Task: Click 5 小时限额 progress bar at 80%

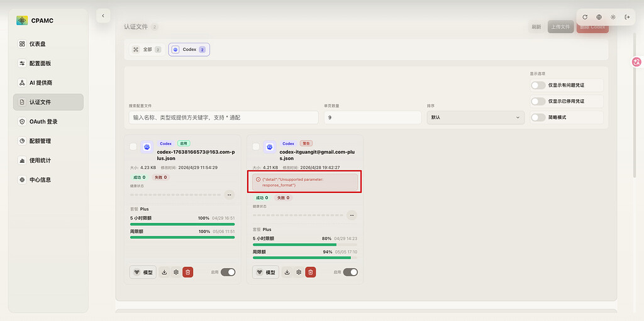Action: tap(305, 244)
